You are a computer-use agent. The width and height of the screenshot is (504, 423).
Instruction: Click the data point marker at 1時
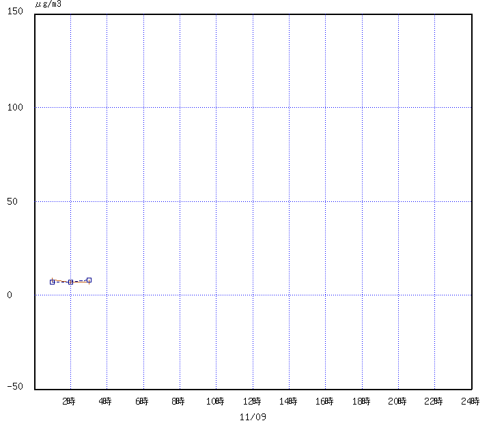coord(52,282)
